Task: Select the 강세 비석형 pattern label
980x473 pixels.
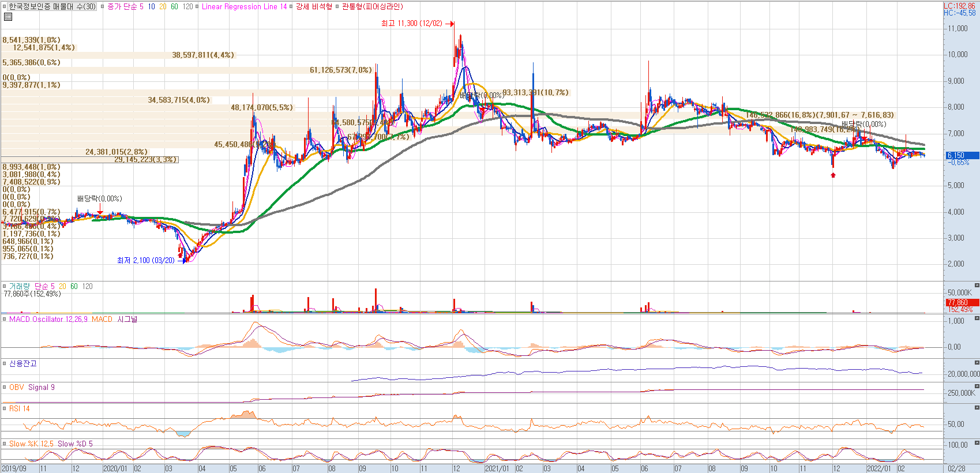Action: click(x=314, y=7)
